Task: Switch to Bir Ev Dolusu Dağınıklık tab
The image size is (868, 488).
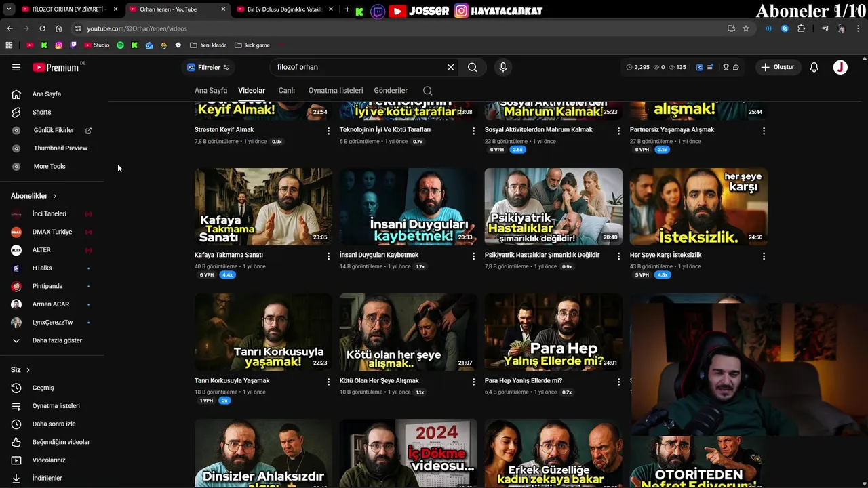Action: click(x=284, y=9)
